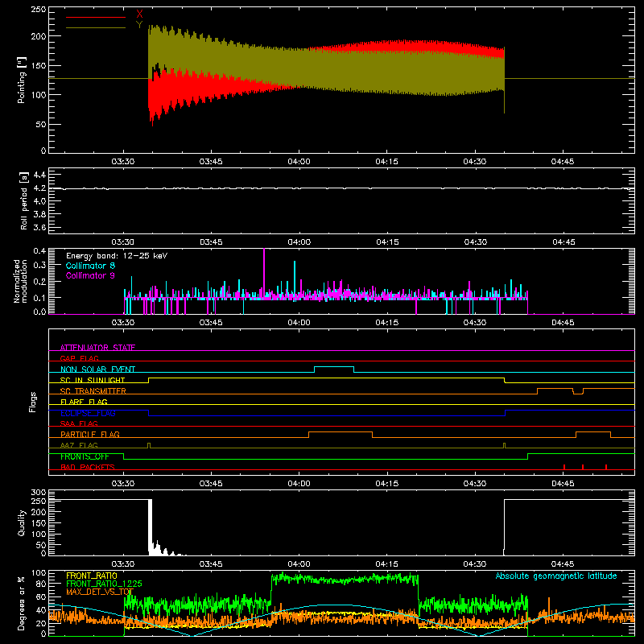Click the FLARE_FLAG label

click(84, 402)
